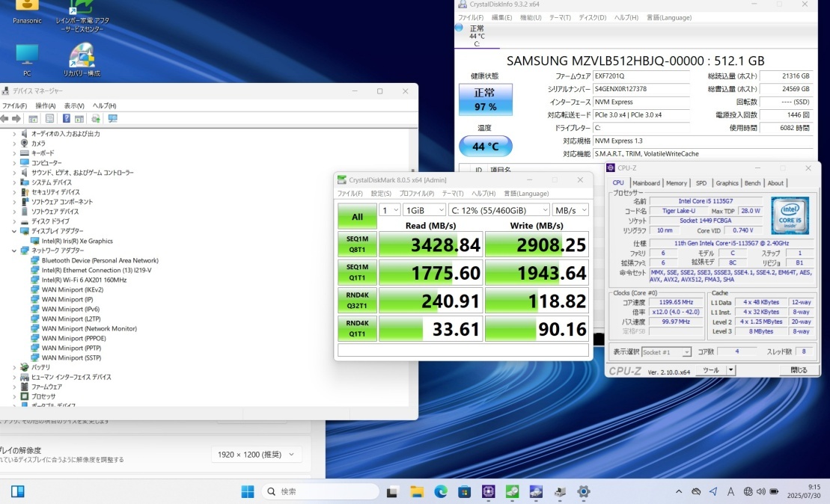The height and width of the screenshot is (504, 830).
Task: Switch to Device Manager via its taskbar icon
Action: tap(560, 492)
